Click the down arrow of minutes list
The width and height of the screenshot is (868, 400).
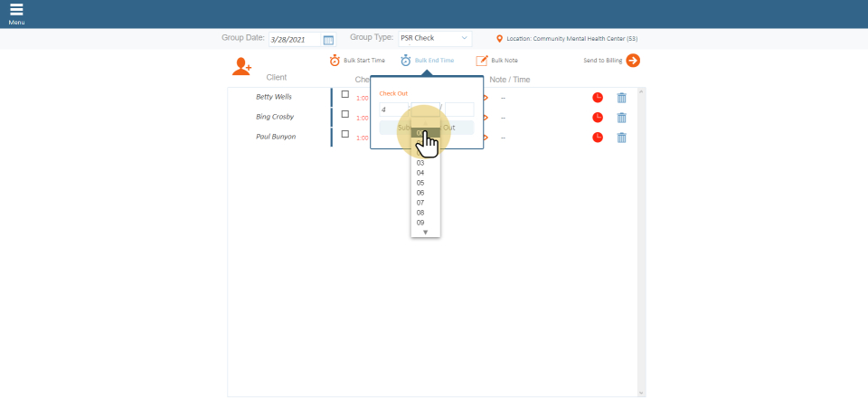[x=425, y=232]
